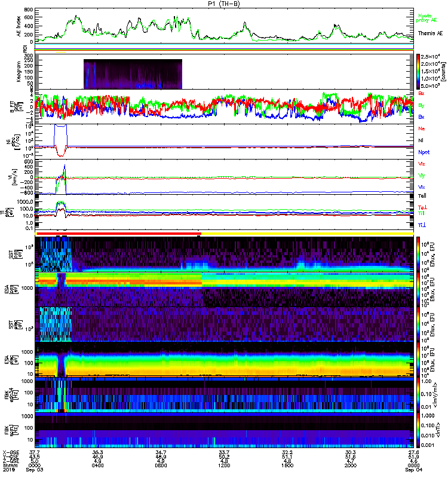The width and height of the screenshot is (448, 478).
Task: Select the blue Ti perpendicular legend label
Action: (x=422, y=225)
